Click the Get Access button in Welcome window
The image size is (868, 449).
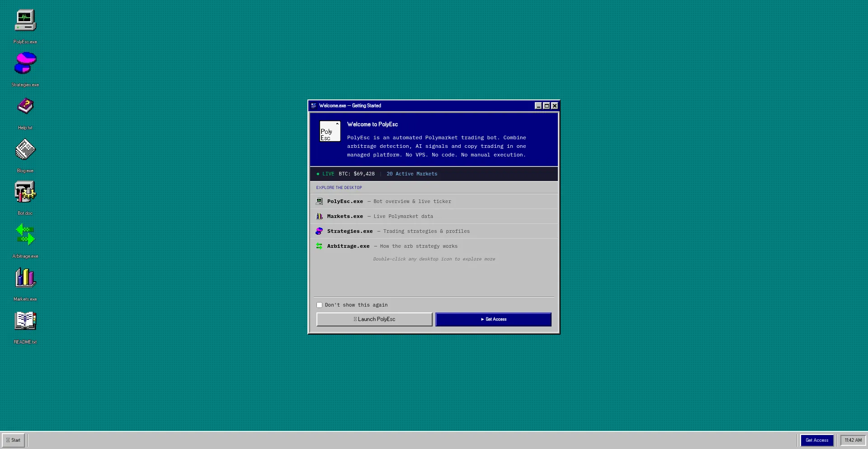coord(493,319)
